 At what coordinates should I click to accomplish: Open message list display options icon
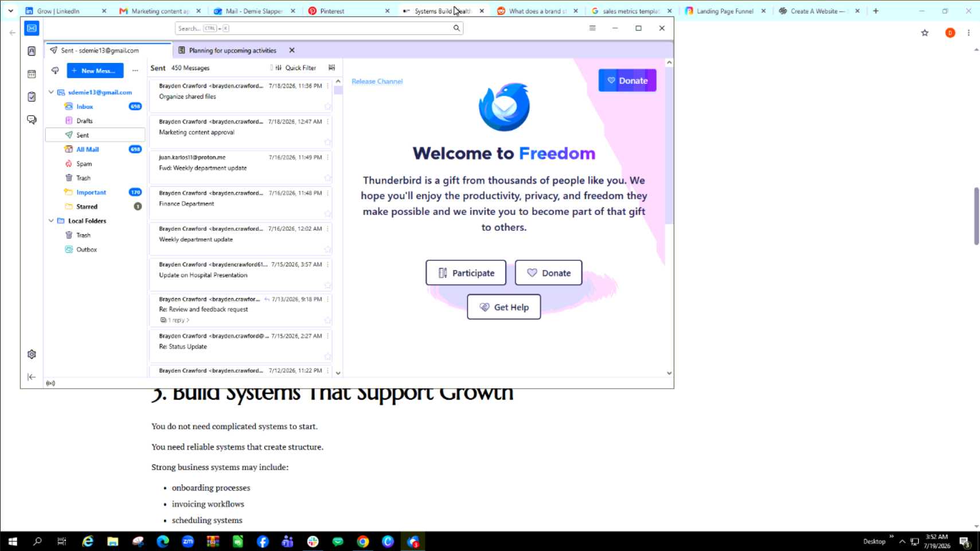(331, 68)
